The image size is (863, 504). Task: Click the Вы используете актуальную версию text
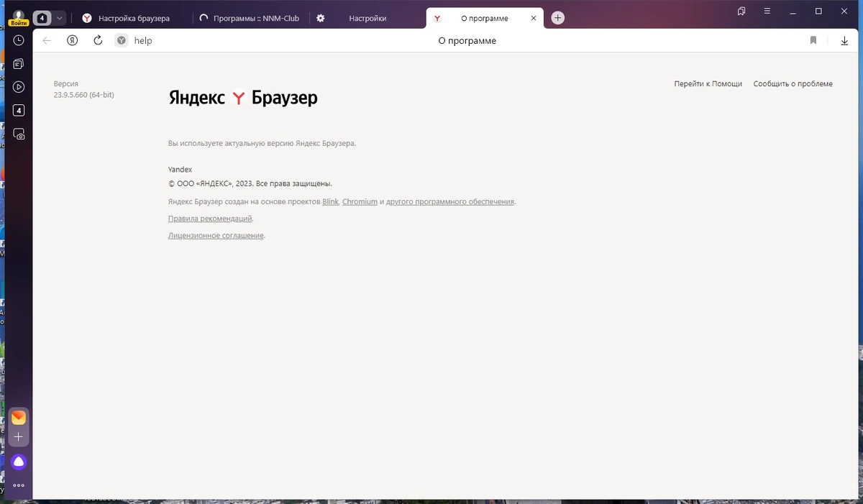point(262,143)
